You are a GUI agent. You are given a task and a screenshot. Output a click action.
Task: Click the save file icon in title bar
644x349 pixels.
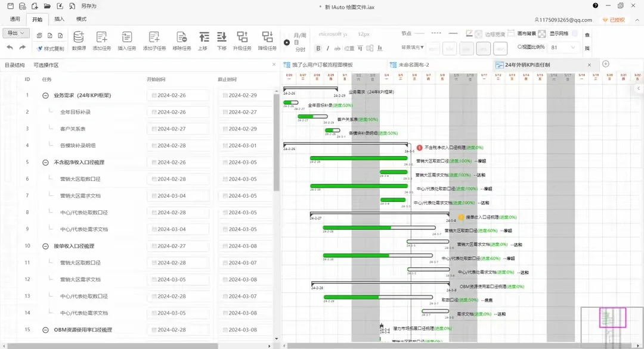click(11, 6)
